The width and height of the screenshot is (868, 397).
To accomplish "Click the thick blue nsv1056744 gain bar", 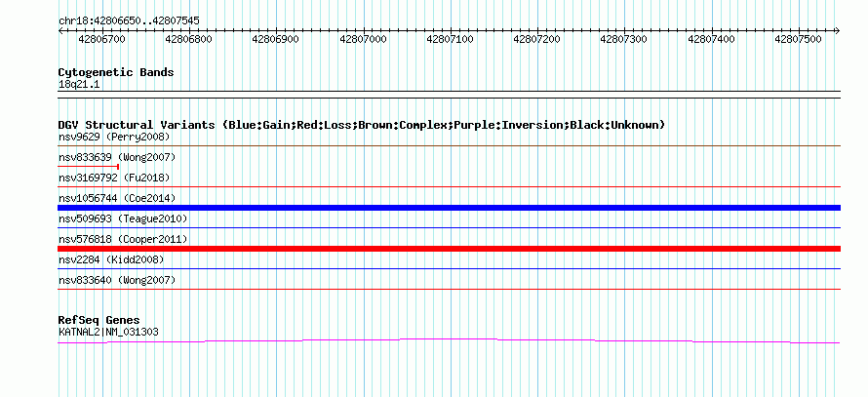I will pos(449,208).
